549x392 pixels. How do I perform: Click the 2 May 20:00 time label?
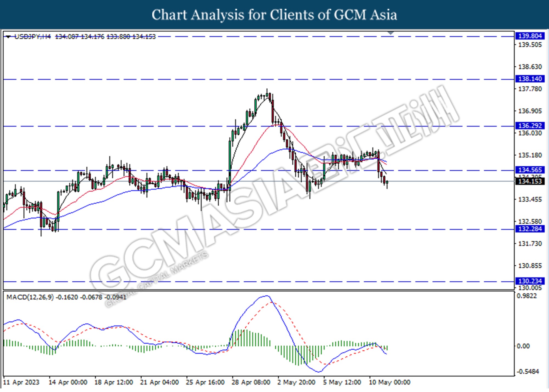coord(296,382)
